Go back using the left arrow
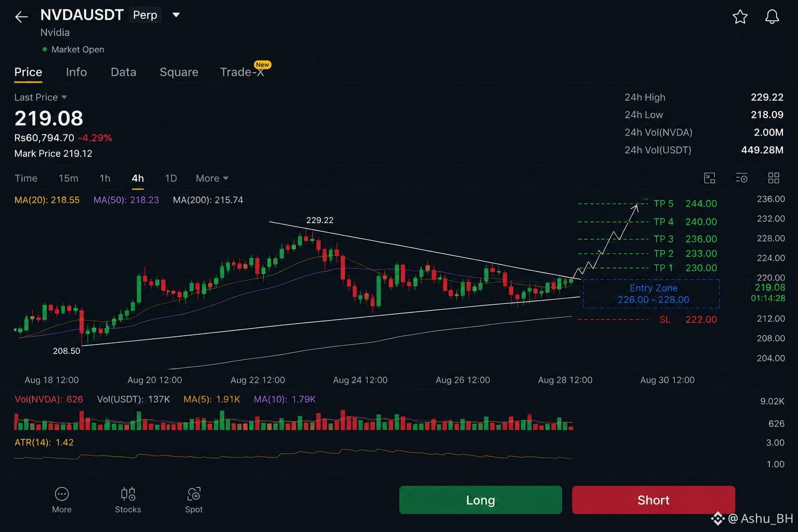This screenshot has height=532, width=798. click(x=21, y=17)
